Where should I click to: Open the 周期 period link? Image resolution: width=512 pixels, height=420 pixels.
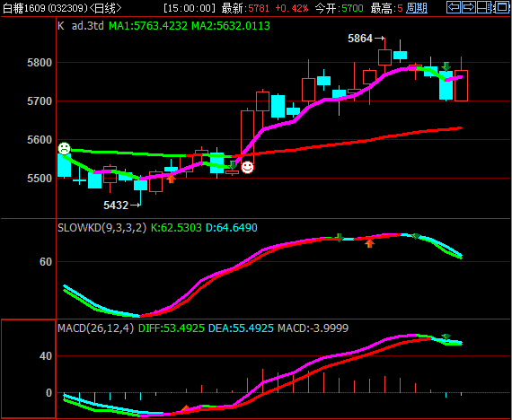(417, 8)
